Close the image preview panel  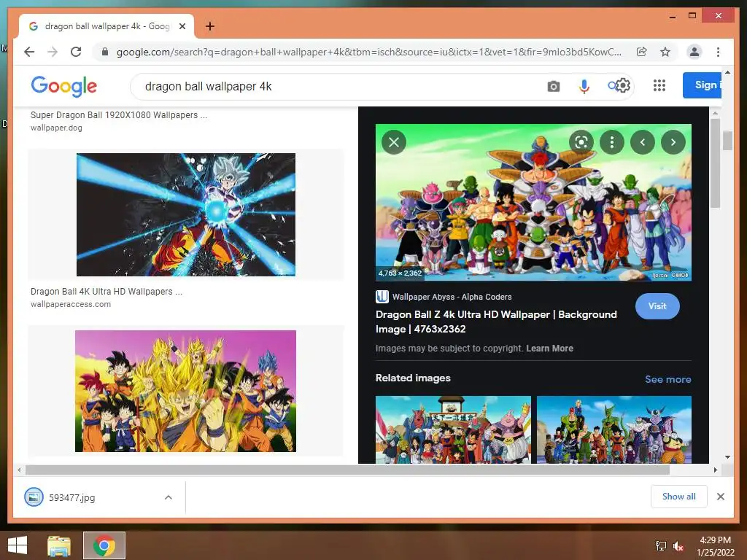[x=393, y=142]
